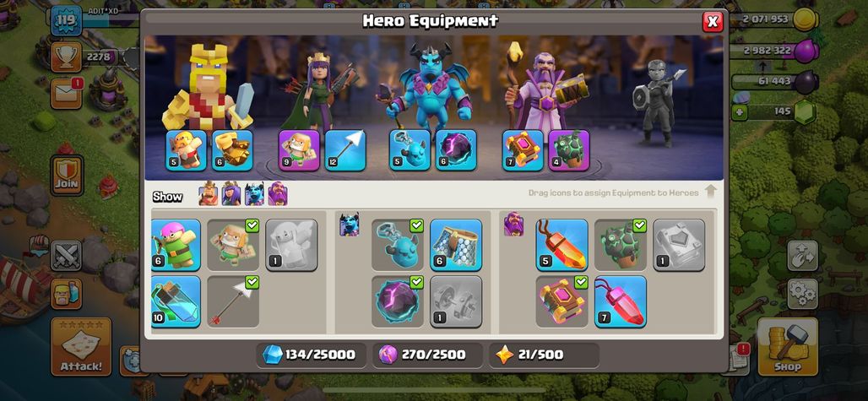Click the Join clan shield button
This screenshot has width=868, height=401.
point(67,176)
